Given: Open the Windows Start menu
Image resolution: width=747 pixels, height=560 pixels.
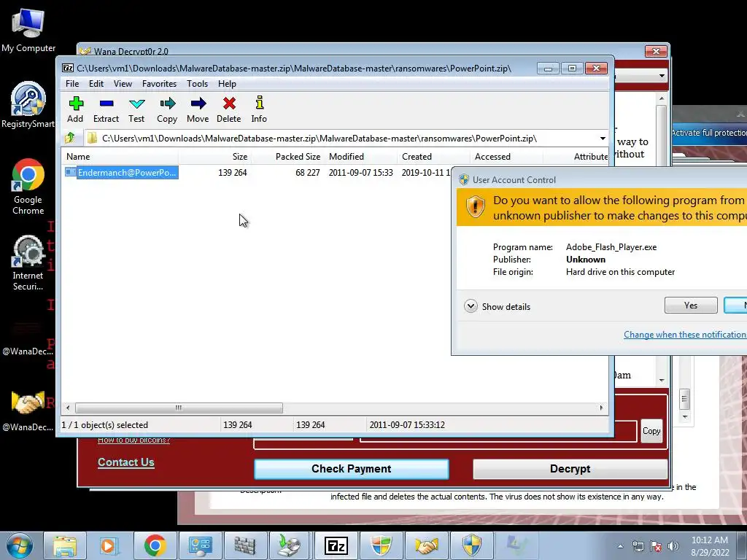Looking at the screenshot, I should click(x=19, y=545).
